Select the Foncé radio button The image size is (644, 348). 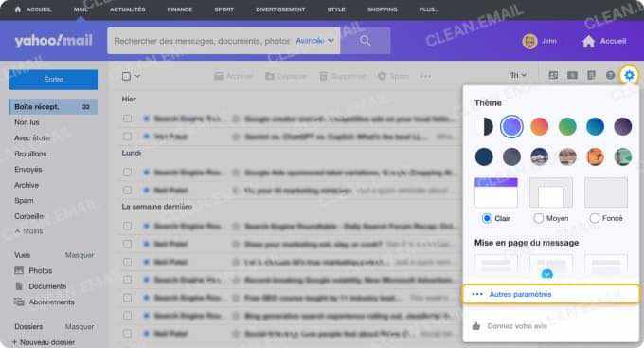tap(594, 218)
